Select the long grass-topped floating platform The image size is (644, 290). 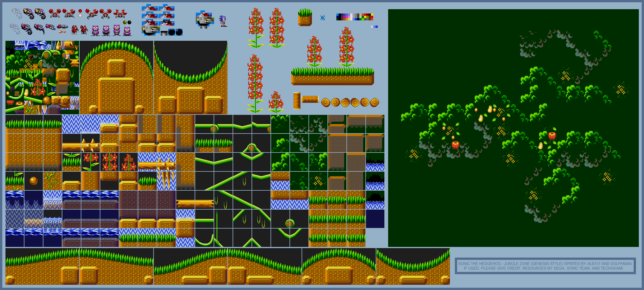click(333, 76)
